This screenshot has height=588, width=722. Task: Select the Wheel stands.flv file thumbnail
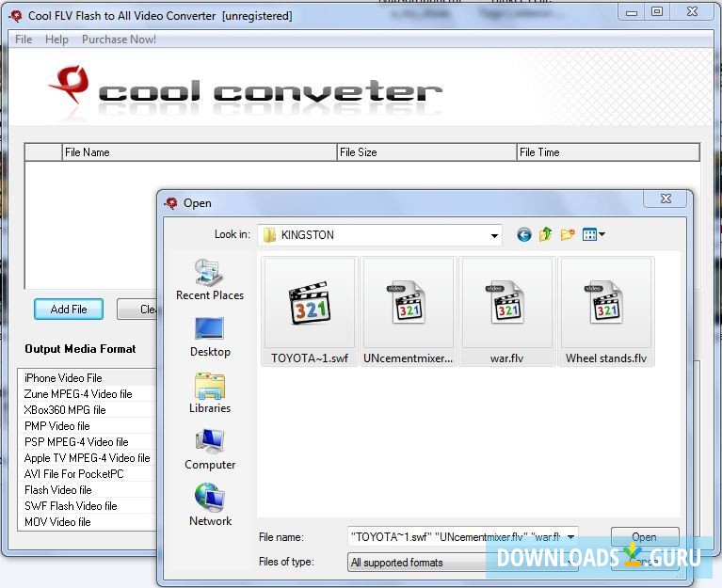(x=606, y=311)
